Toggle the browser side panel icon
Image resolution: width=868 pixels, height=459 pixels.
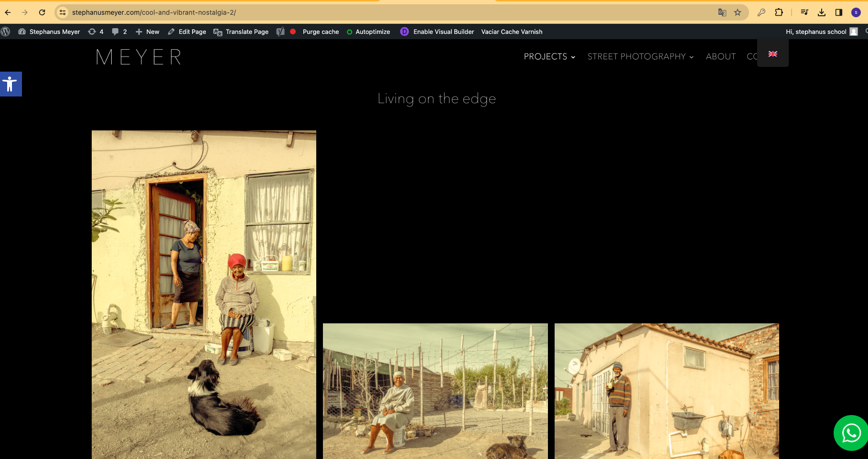point(839,12)
